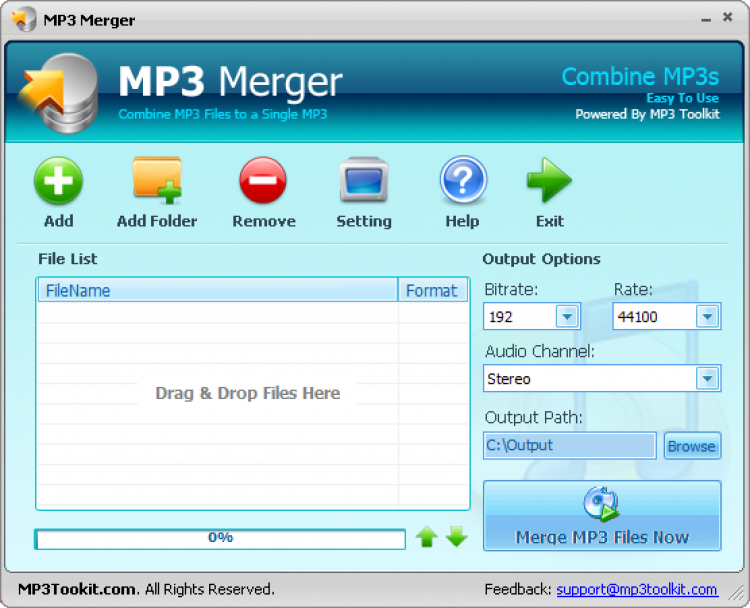Screen dimensions: 750x608
Task: Sort by the FileName column header
Action: pyautogui.click(x=218, y=290)
